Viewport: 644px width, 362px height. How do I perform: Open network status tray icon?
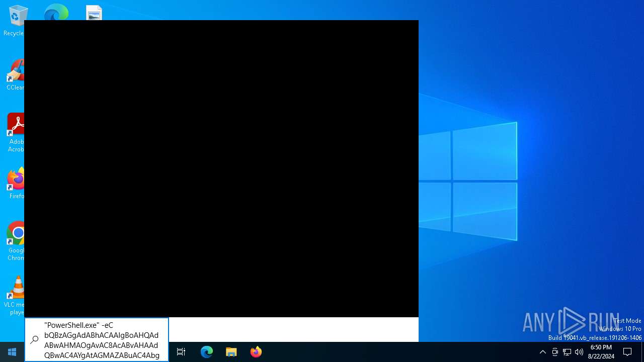[567, 352]
